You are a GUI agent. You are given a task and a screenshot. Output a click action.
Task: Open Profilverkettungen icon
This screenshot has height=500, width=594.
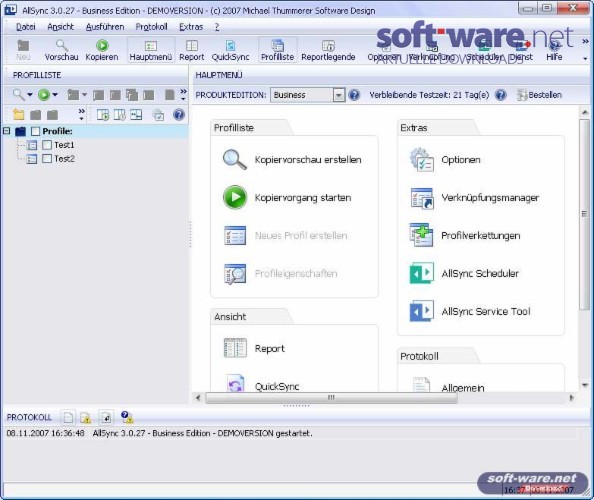coord(422,235)
